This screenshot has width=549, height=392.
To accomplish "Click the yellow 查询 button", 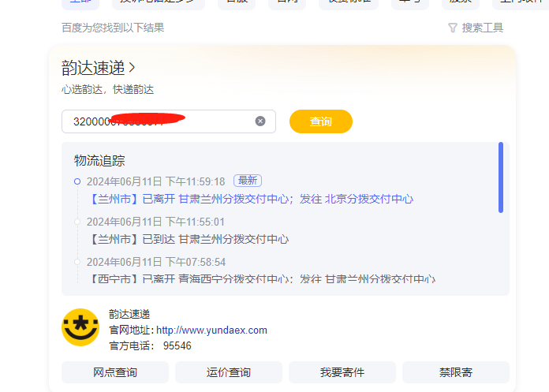I will click(321, 121).
